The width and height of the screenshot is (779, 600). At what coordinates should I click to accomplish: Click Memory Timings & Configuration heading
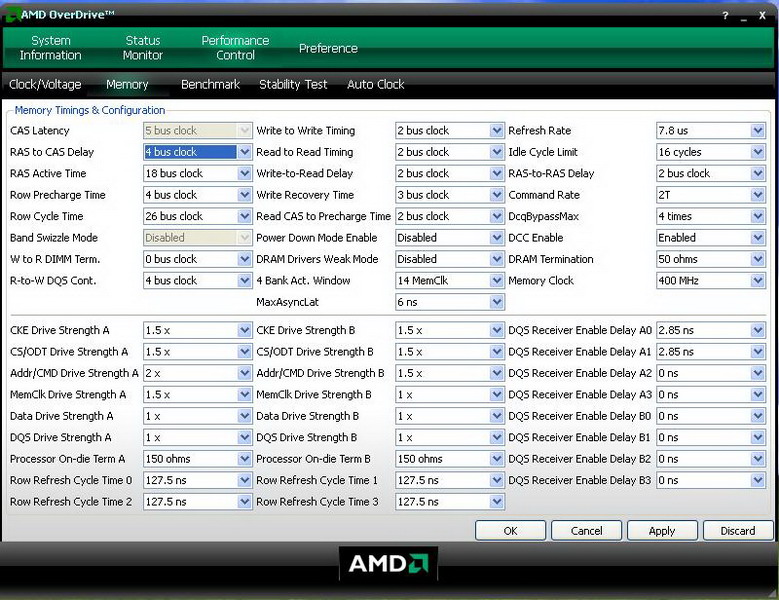click(x=89, y=110)
